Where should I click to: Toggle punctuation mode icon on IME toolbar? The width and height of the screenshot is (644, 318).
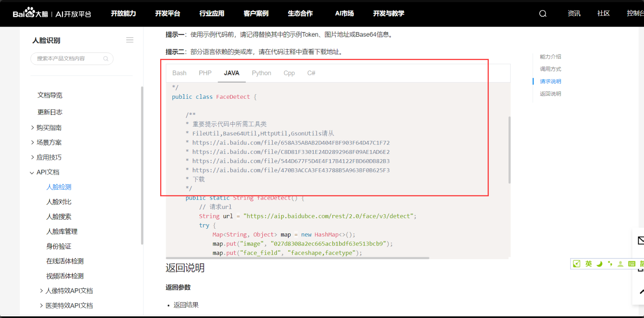[610, 264]
